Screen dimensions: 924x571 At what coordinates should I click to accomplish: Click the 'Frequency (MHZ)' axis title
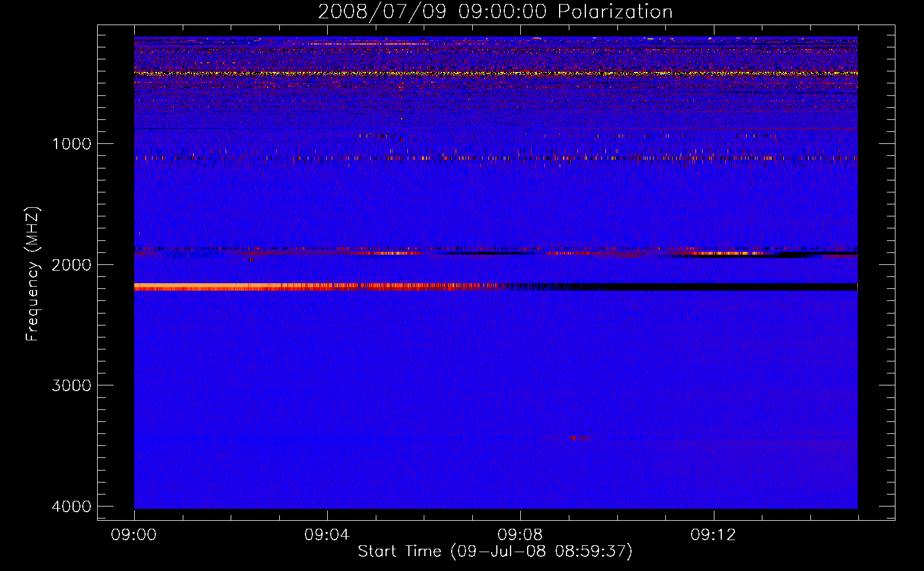tap(33, 274)
